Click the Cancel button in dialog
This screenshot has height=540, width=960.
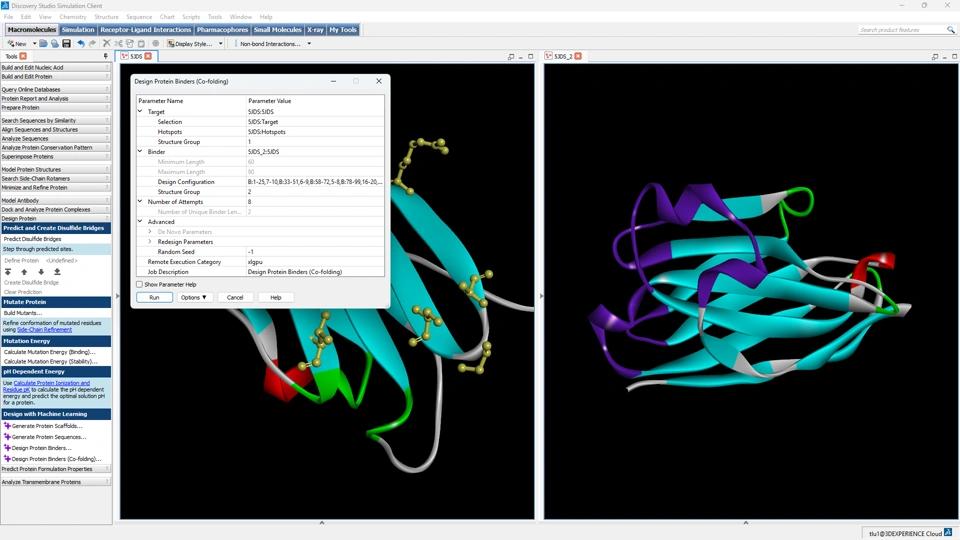[235, 298]
